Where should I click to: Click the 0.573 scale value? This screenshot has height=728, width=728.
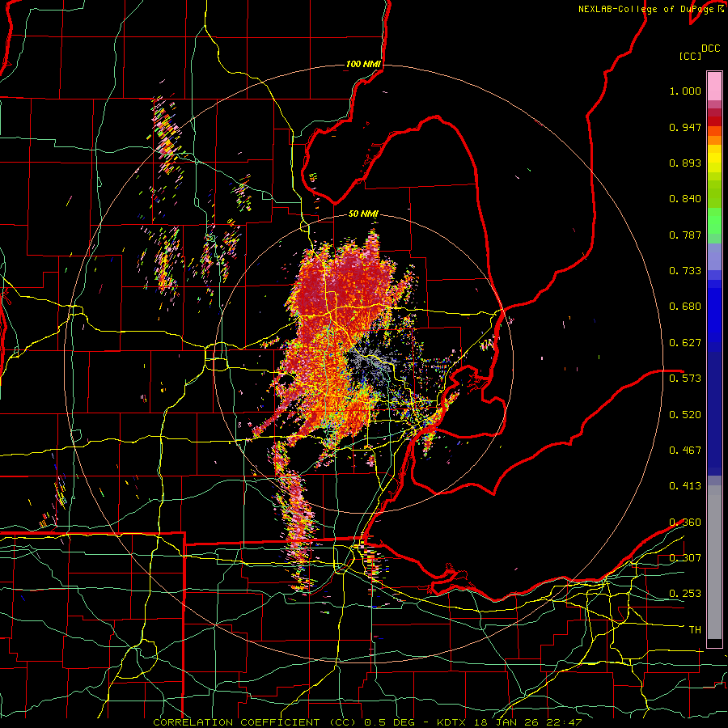[x=685, y=379]
